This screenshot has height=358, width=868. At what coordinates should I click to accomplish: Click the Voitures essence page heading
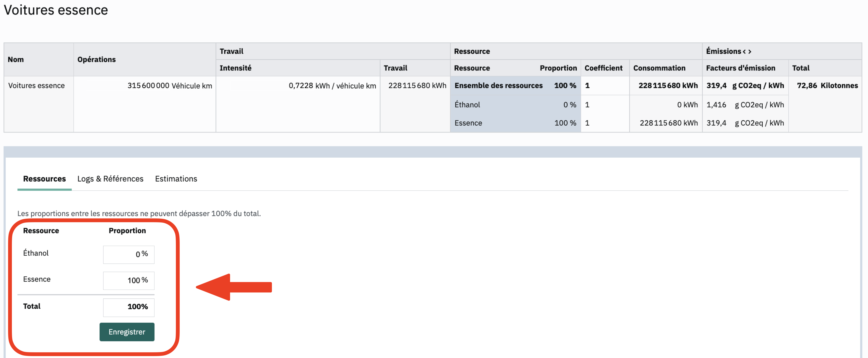[x=56, y=10]
